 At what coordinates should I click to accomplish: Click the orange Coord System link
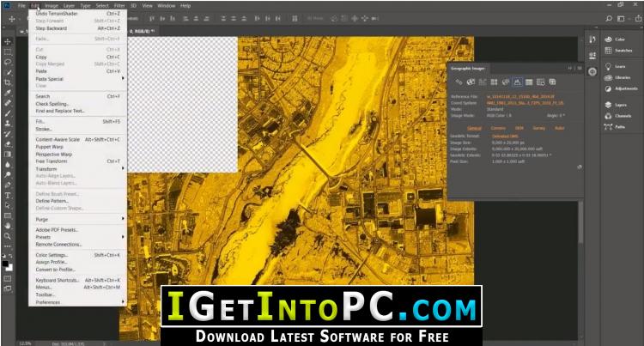(x=525, y=103)
